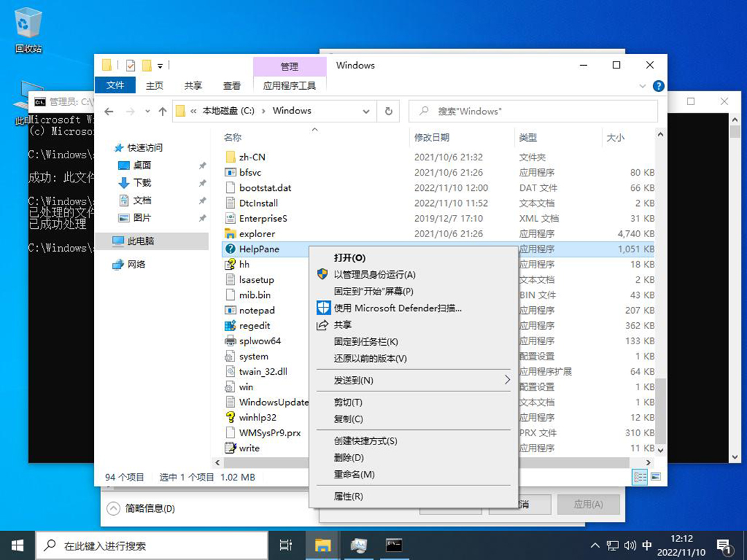This screenshot has height=560, width=747.
Task: Select the winhlp32 application icon
Action: coord(230,418)
